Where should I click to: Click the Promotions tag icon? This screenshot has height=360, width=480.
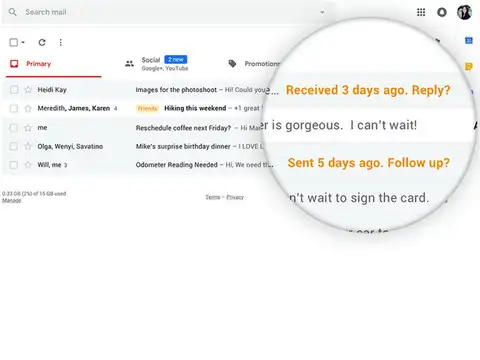click(x=232, y=64)
